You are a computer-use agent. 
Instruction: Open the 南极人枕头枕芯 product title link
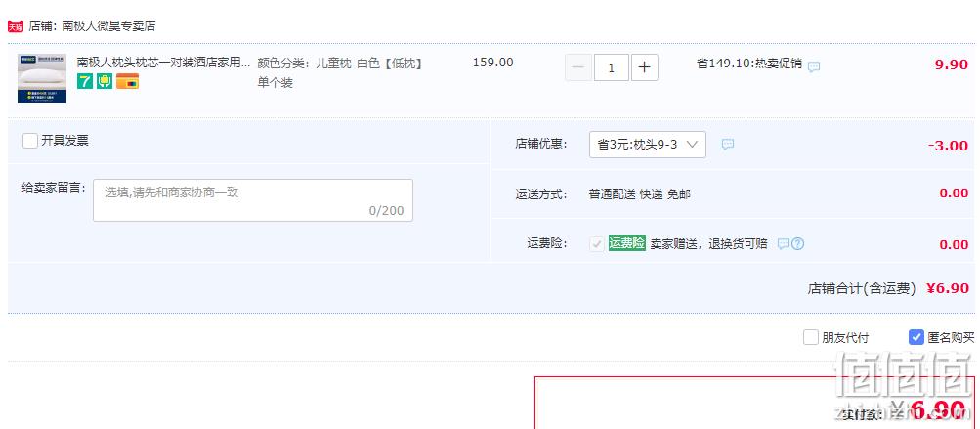[163, 64]
